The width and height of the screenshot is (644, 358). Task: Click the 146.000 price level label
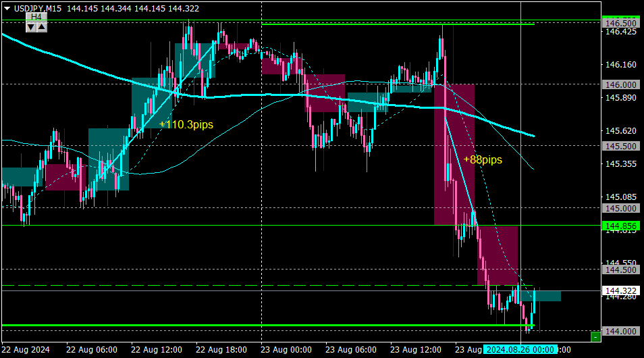(x=620, y=84)
